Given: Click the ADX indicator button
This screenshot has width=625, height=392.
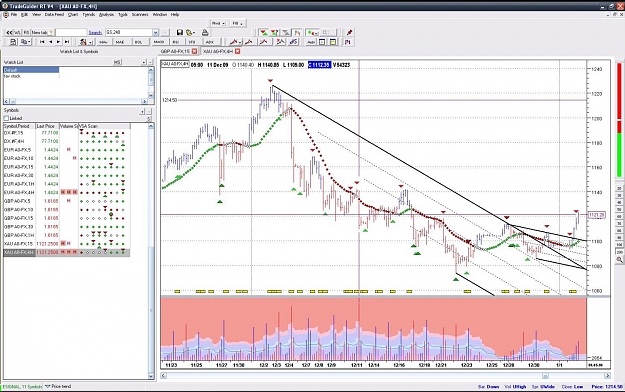Looking at the screenshot, I should 210,42.
